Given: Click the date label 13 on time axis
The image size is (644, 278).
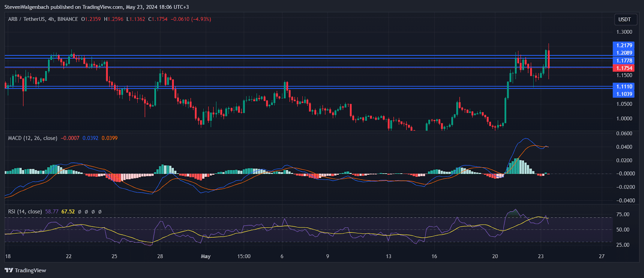Looking at the screenshot, I should point(388,256).
